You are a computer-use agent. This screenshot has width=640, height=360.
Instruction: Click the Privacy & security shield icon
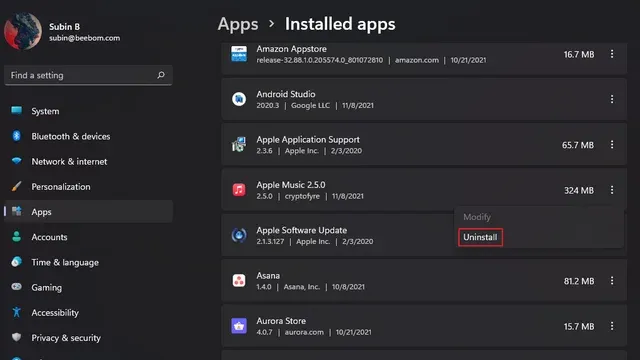tap(17, 337)
